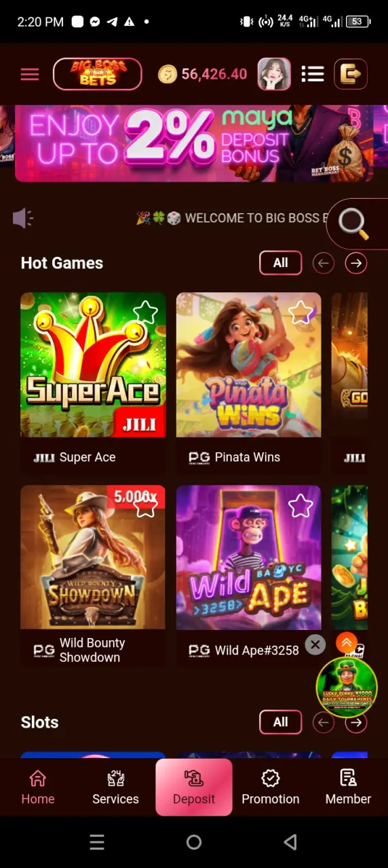View All Hot Games
Image resolution: width=388 pixels, height=868 pixels.
[x=281, y=263]
